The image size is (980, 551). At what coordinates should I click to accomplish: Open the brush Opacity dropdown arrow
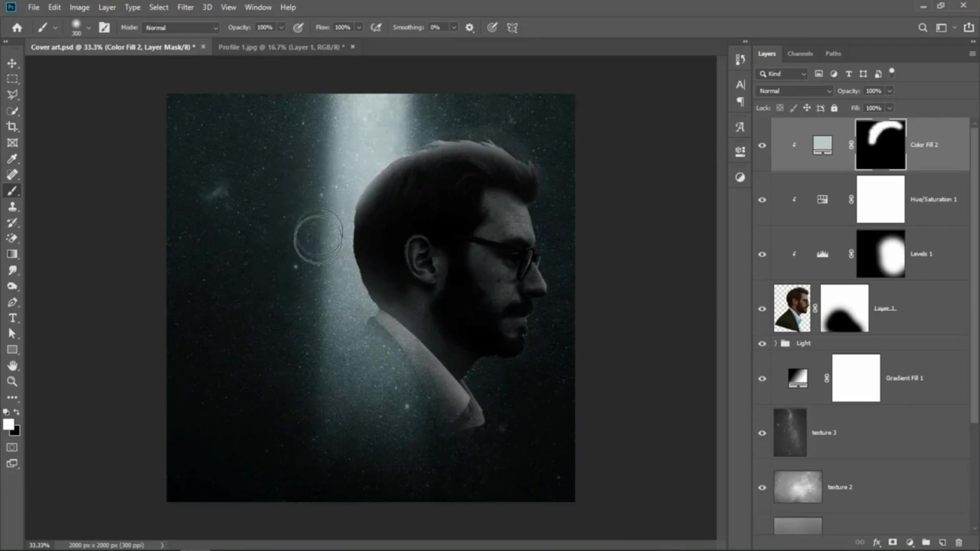(x=281, y=28)
